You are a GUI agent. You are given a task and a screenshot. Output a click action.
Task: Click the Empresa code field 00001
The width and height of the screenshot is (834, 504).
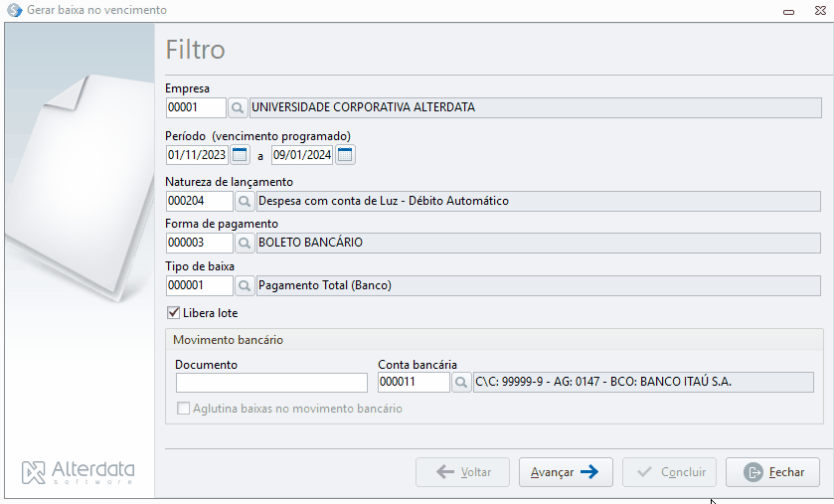pyautogui.click(x=196, y=108)
